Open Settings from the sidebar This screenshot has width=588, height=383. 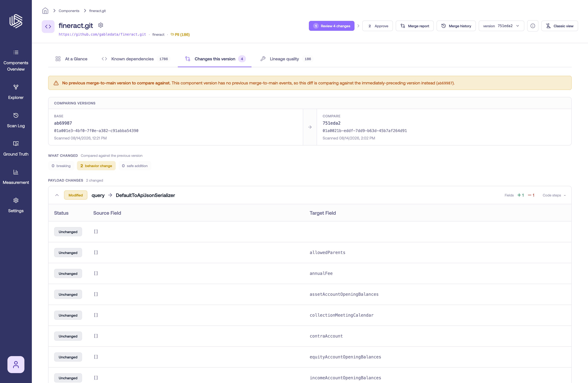click(16, 205)
